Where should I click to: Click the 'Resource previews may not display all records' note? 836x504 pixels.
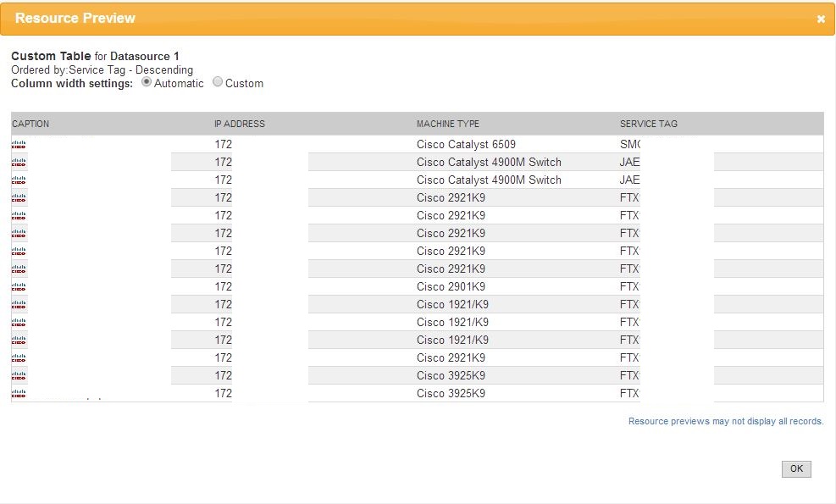tap(726, 421)
